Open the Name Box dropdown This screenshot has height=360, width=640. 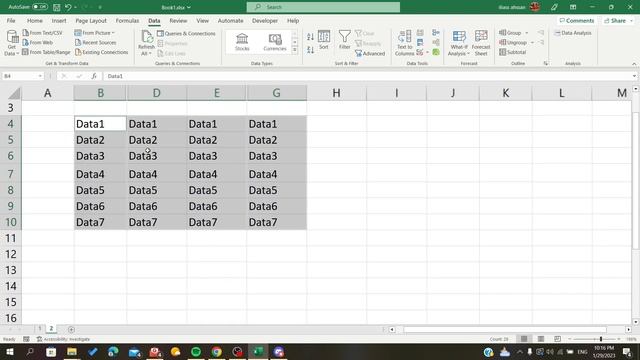coord(40,76)
